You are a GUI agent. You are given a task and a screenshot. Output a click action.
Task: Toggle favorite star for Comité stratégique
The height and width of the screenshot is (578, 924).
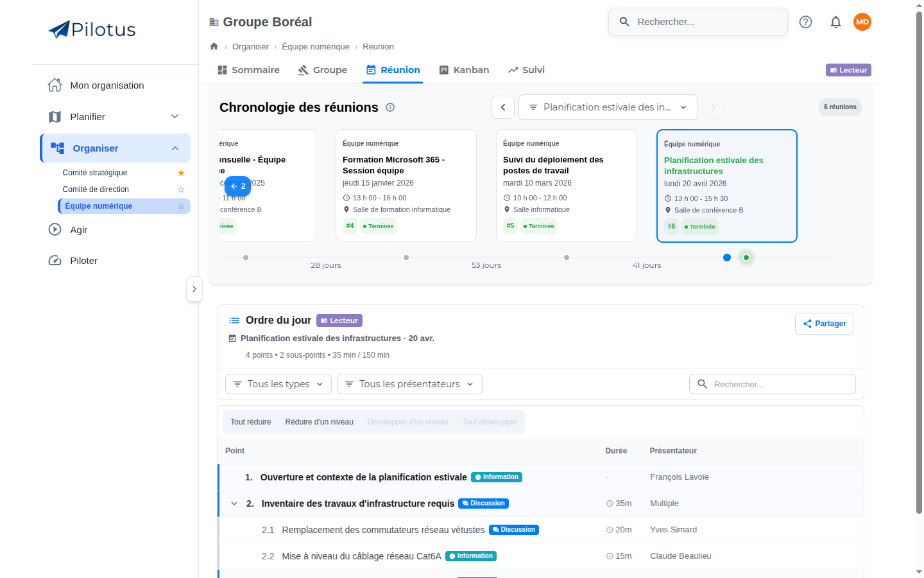(x=181, y=173)
